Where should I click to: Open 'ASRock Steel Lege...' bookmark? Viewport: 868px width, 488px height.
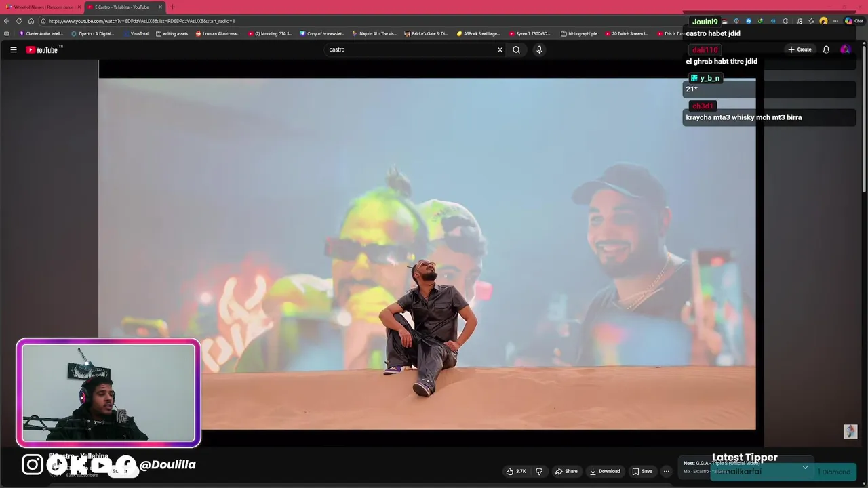click(479, 33)
